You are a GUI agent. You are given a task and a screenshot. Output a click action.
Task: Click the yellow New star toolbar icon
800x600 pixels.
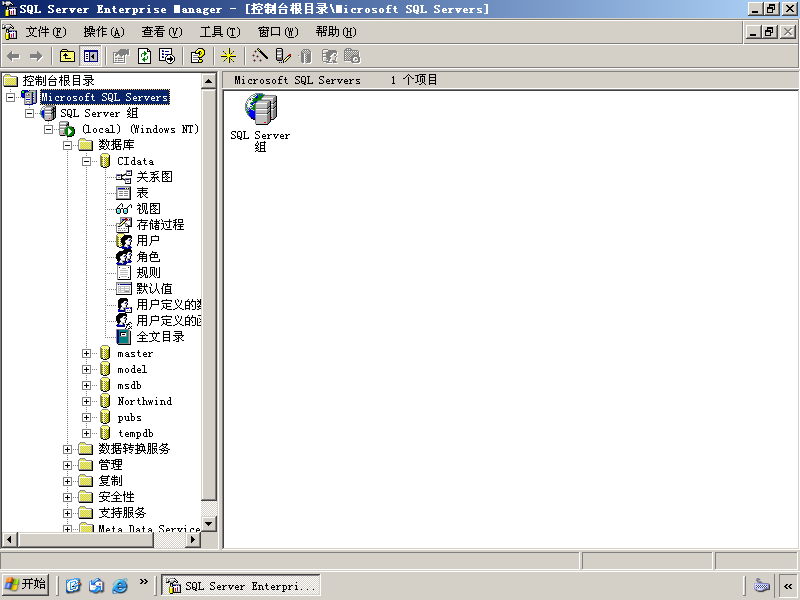pyautogui.click(x=228, y=56)
